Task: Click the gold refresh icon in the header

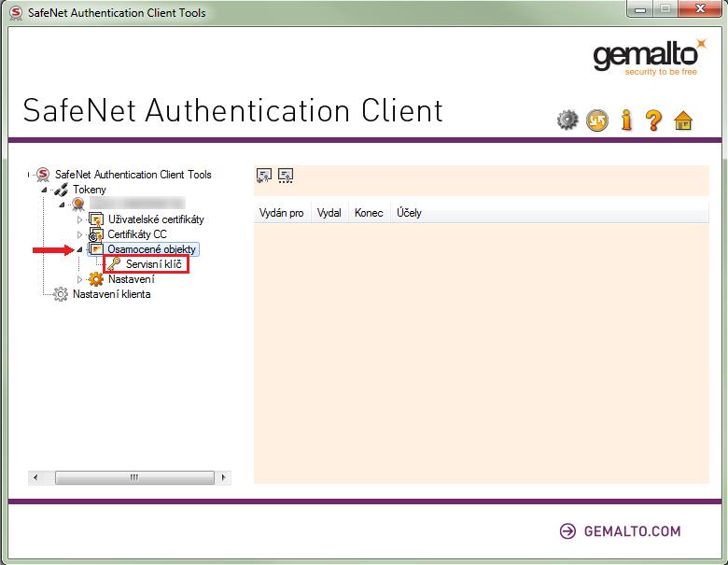Action: click(x=597, y=120)
